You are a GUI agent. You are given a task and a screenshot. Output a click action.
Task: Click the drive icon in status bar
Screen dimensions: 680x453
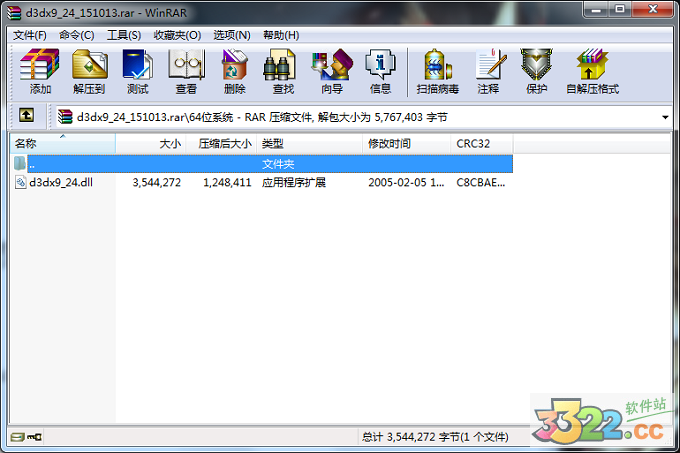pyautogui.click(x=17, y=437)
